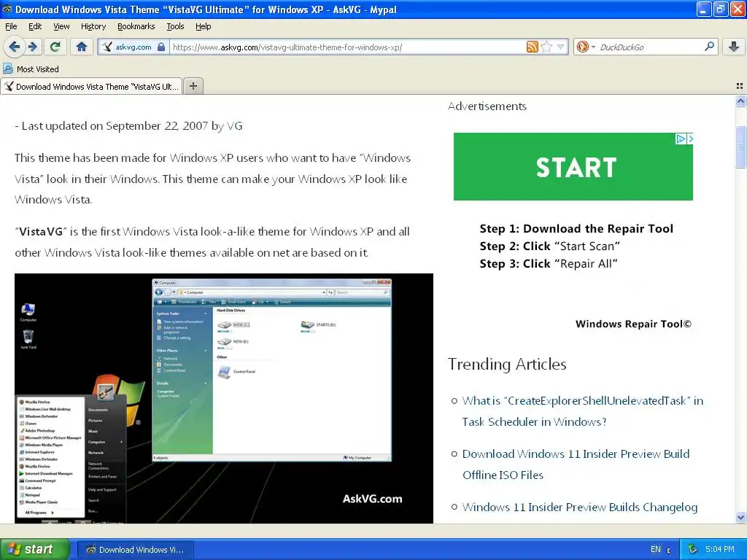This screenshot has width=747, height=560.
Task: Click the system tray notification icon
Action: point(693,549)
